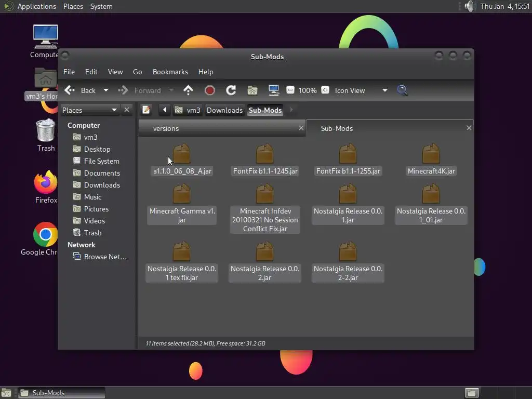This screenshot has height=399, width=532.
Task: Select Desktop in Places sidebar
Action: point(98,149)
